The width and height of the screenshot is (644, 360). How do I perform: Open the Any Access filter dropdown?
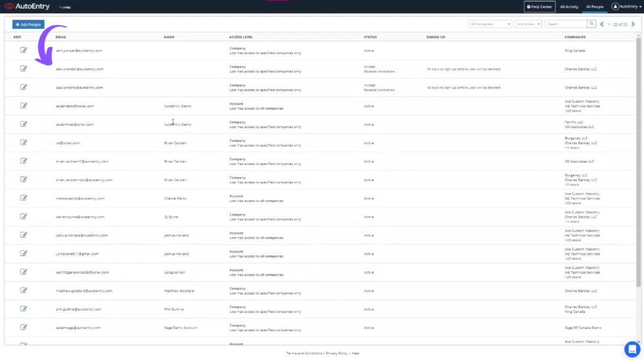tap(528, 24)
